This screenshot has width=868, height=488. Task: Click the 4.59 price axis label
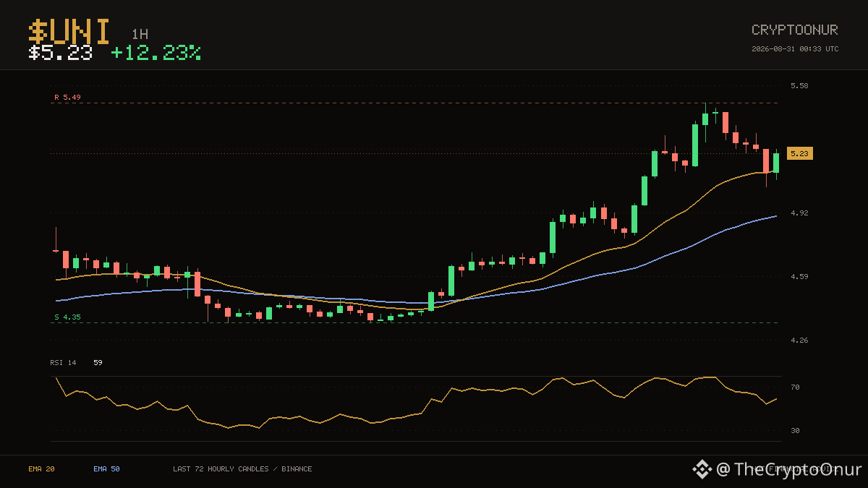[x=799, y=276]
